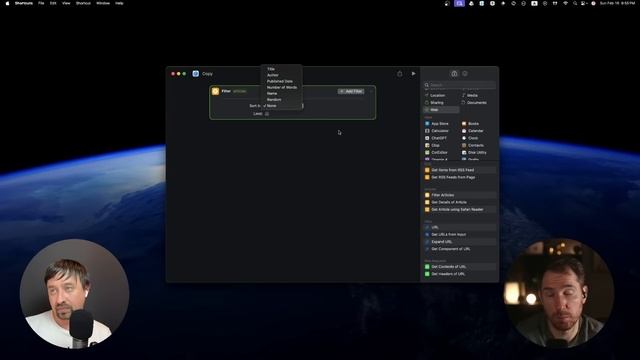Open the action library panel icon
640x360 pixels.
454,74
